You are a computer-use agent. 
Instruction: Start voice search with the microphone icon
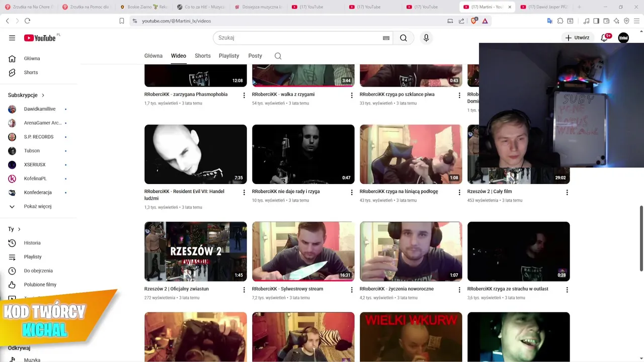click(x=426, y=38)
